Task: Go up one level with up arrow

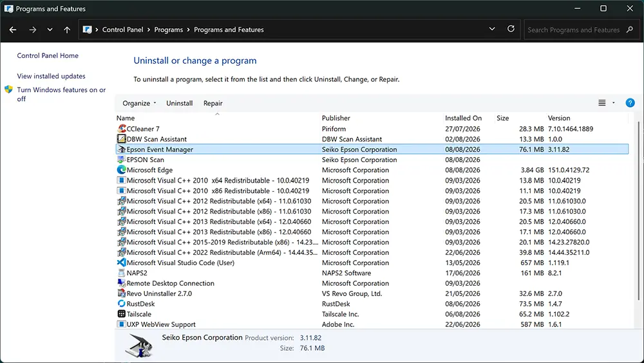Action: point(67,30)
